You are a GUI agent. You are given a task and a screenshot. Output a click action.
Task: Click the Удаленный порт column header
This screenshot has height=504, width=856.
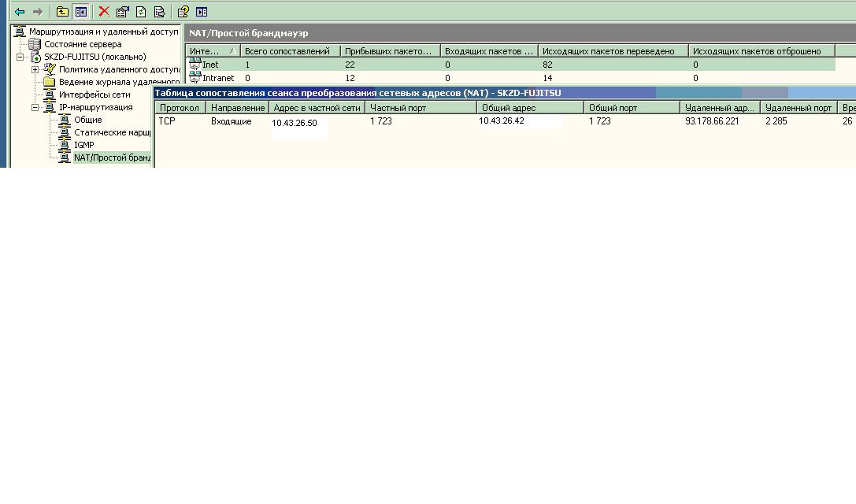point(799,108)
